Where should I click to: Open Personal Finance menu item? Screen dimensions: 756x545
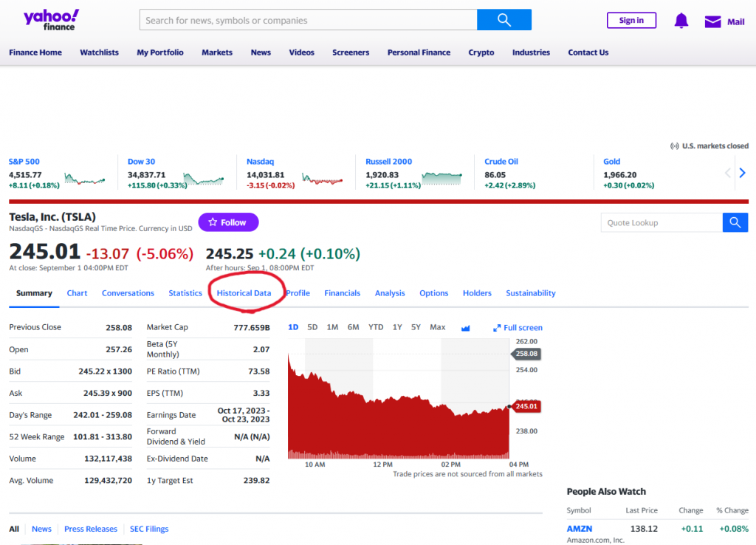pyautogui.click(x=419, y=52)
